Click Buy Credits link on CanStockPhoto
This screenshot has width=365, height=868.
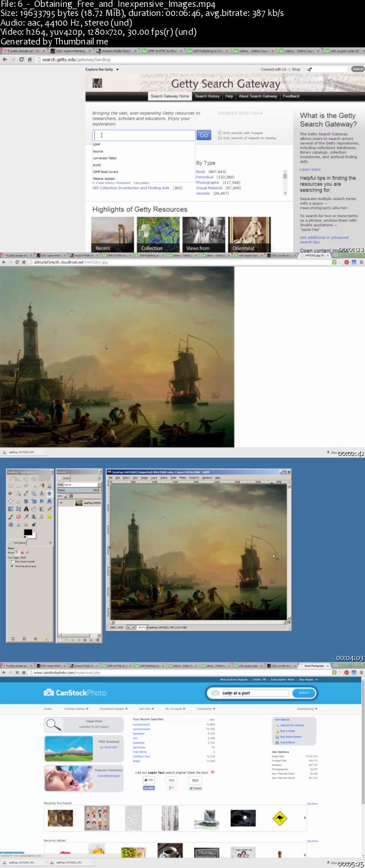tap(287, 731)
